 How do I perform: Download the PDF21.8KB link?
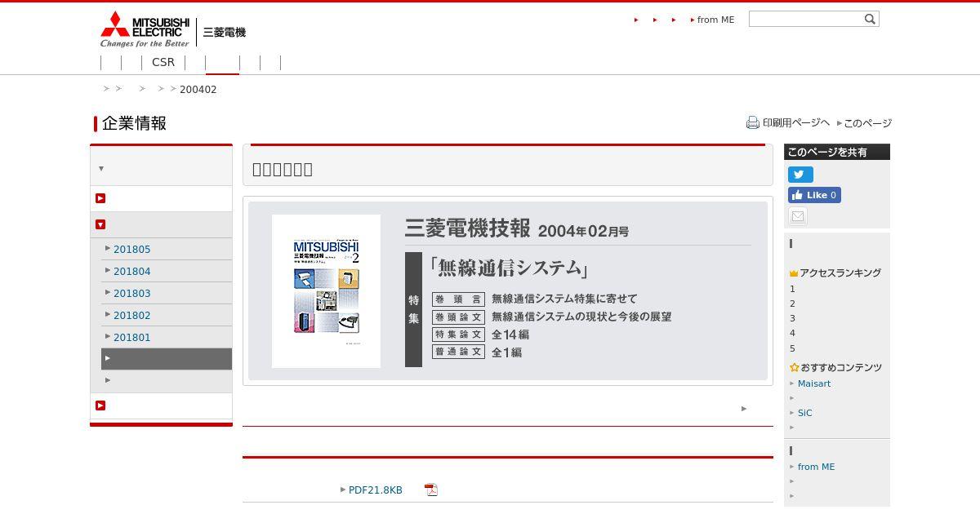375,490
